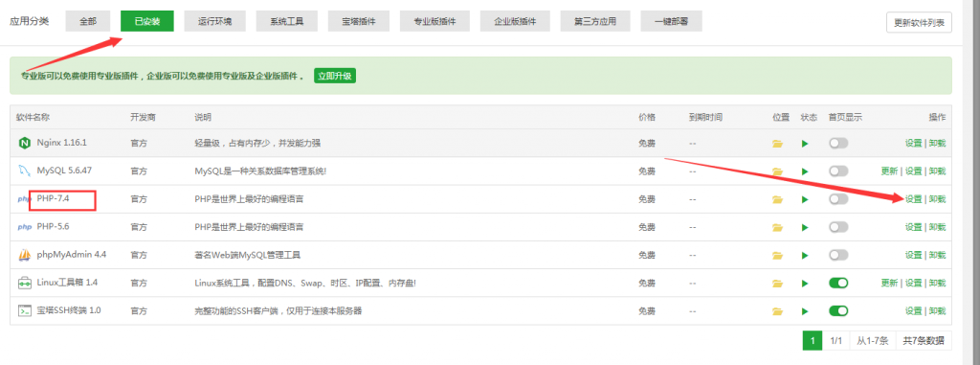Switch to the 系统工具 category tab
This screenshot has width=980, height=365.
(287, 21)
